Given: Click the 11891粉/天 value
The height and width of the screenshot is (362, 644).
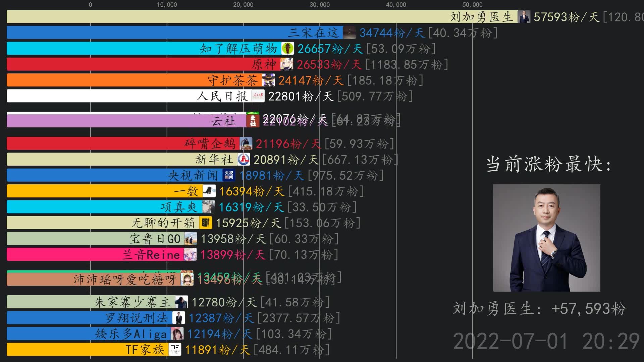Looking at the screenshot, I should click(x=217, y=350).
